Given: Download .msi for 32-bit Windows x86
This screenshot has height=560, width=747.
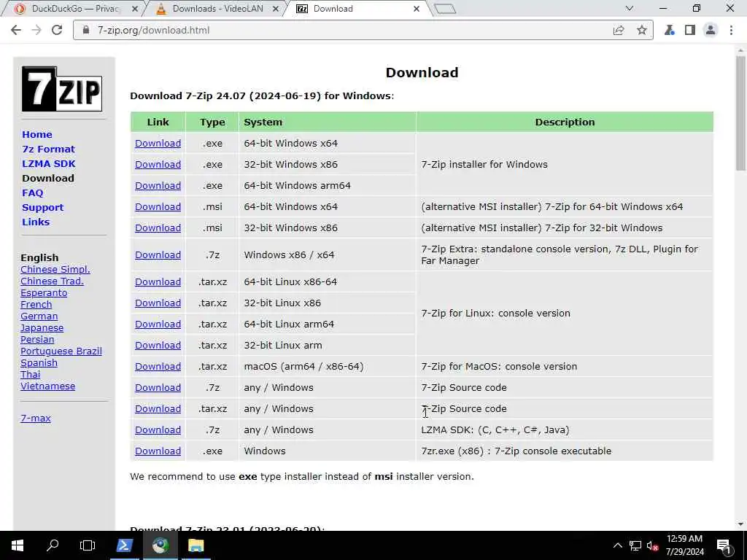Looking at the screenshot, I should coord(158,227).
